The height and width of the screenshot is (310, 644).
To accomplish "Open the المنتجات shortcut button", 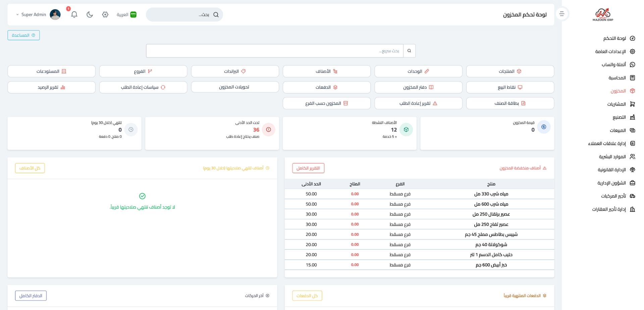I will click(510, 71).
